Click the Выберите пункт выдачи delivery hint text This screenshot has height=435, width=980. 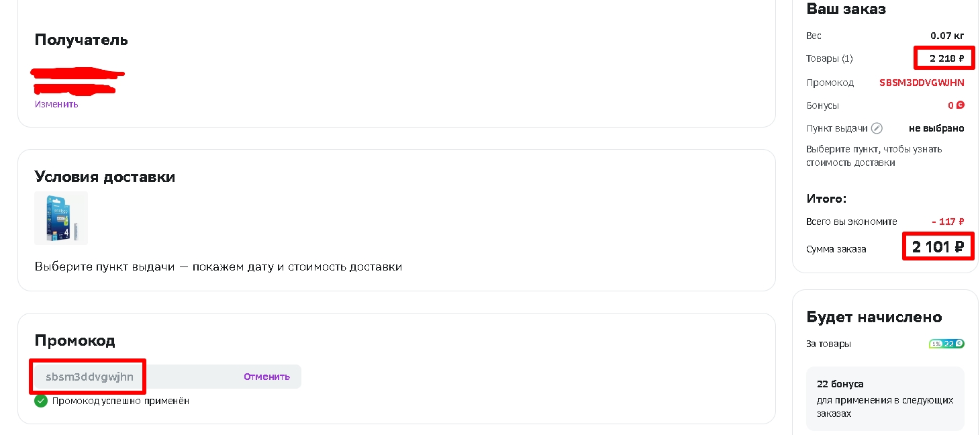(218, 267)
